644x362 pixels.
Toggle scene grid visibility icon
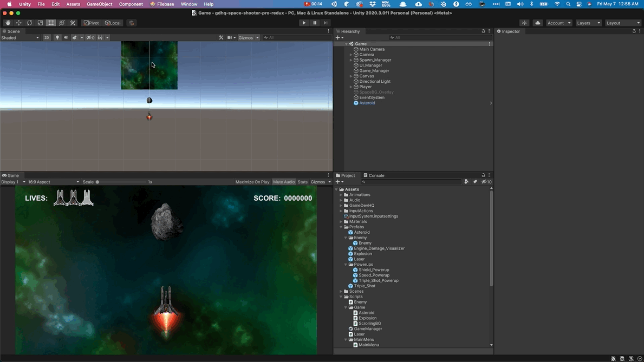(100, 37)
